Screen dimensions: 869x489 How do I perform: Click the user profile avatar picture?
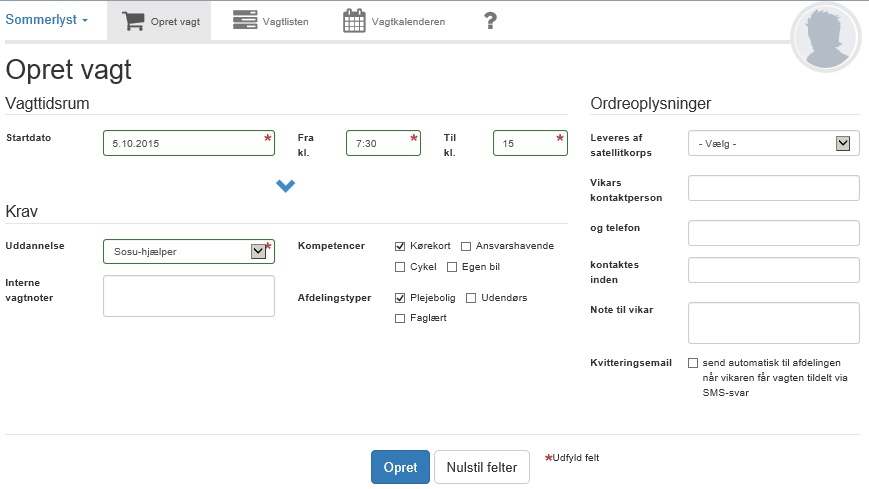[825, 39]
